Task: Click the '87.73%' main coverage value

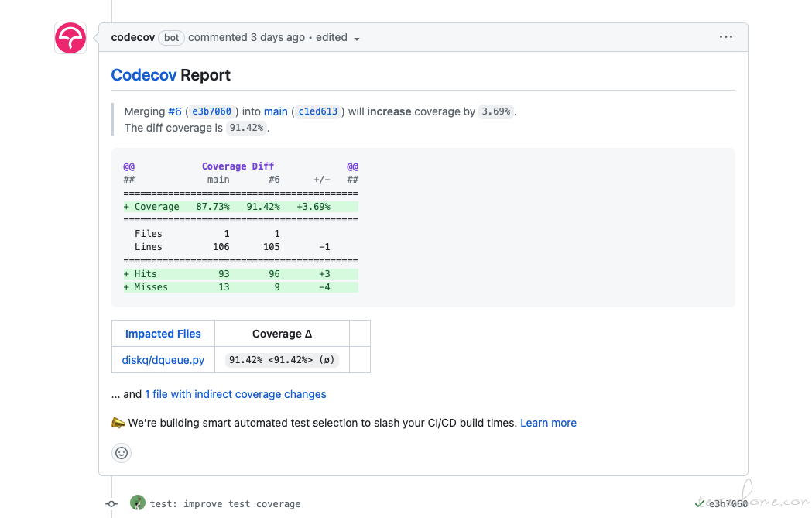Action: 213,207
